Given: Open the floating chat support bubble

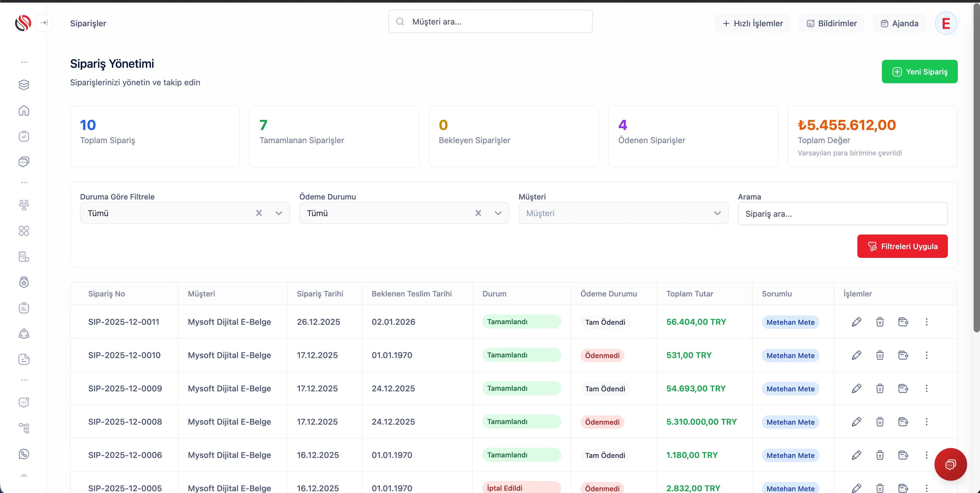Looking at the screenshot, I should 950,464.
